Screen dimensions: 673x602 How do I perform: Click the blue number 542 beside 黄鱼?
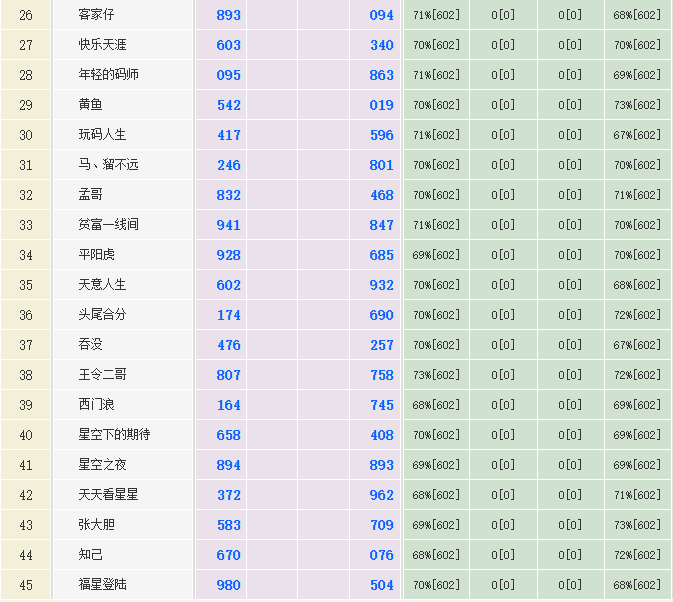[229, 105]
